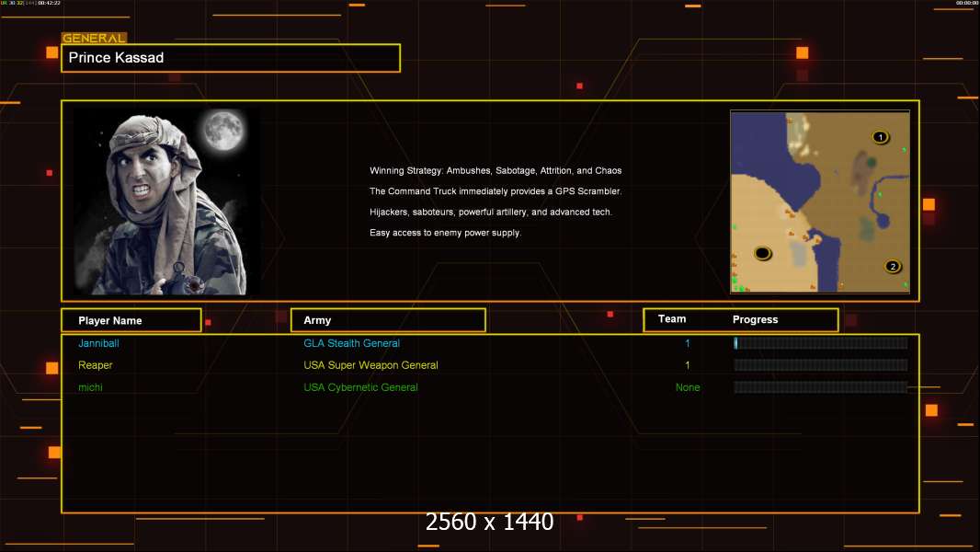Click 'GLA Stealth General' army entry

351,343
